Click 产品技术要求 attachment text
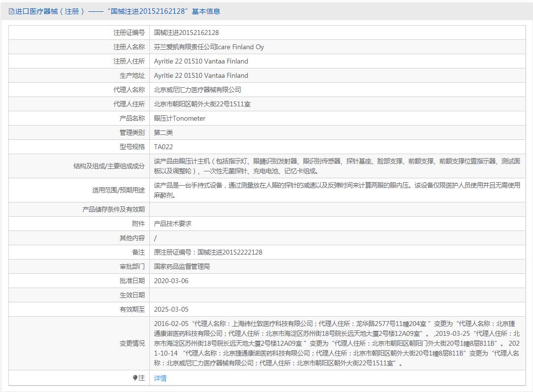Image resolution: width=533 pixels, height=392 pixels. (173, 224)
